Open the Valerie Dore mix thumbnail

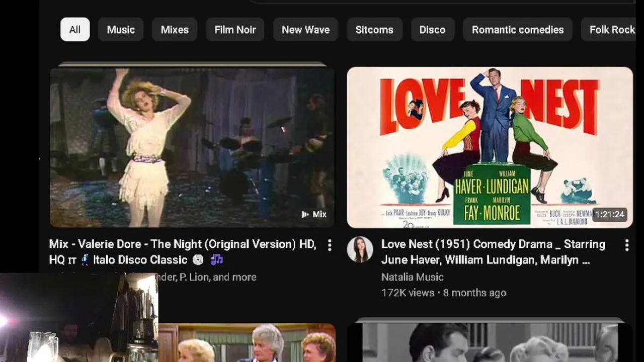(x=192, y=147)
